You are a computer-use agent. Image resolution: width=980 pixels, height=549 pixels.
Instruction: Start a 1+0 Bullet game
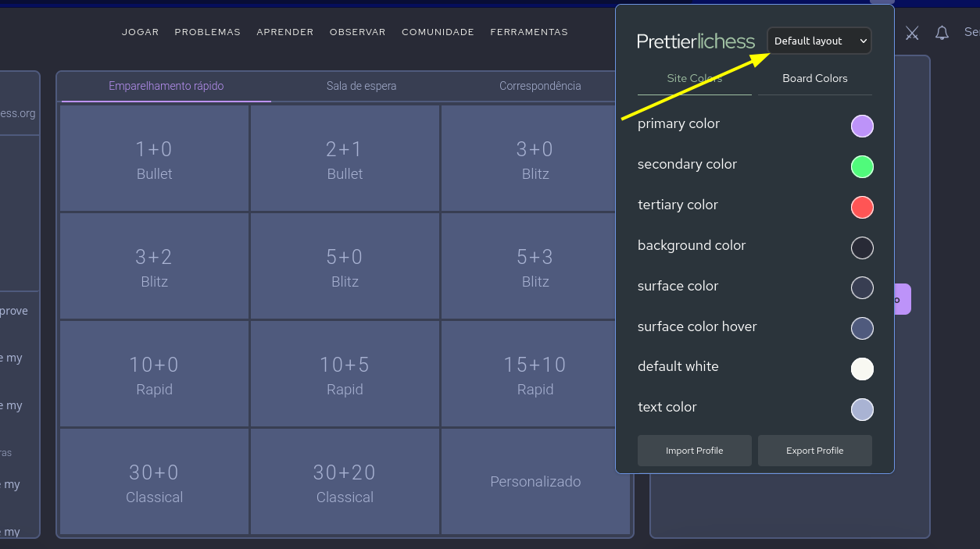[x=154, y=159]
